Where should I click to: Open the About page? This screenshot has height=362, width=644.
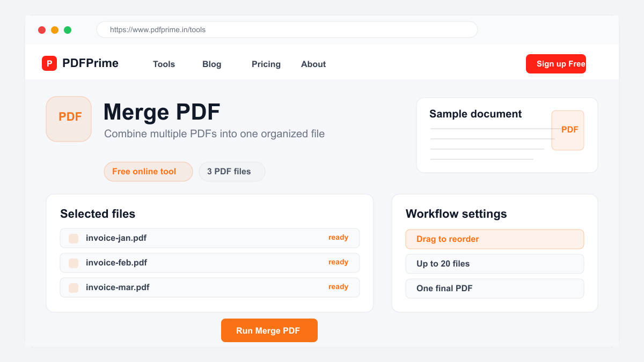313,64
